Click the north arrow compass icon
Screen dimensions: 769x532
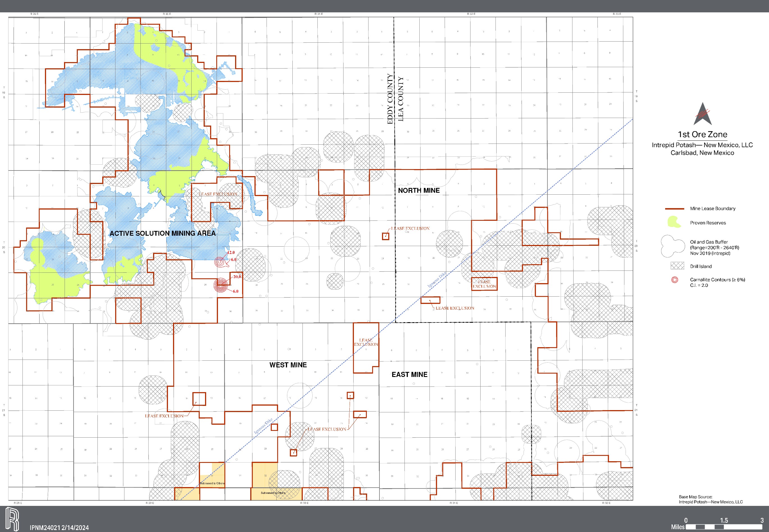click(x=703, y=114)
